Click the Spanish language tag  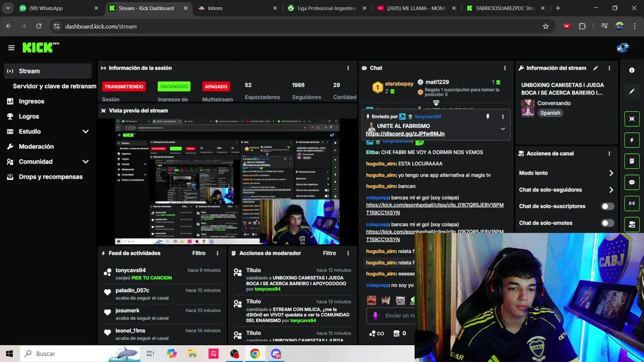[x=550, y=113]
